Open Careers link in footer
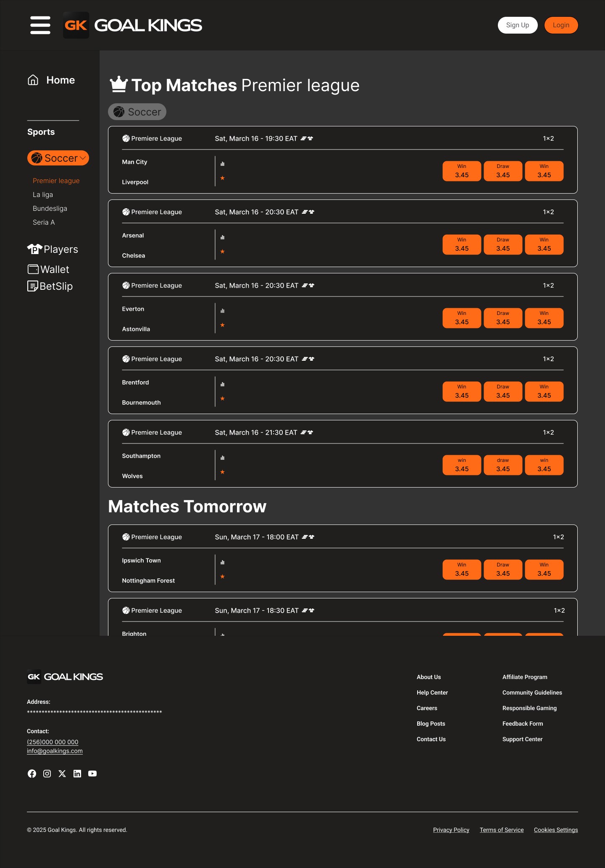 tap(427, 708)
